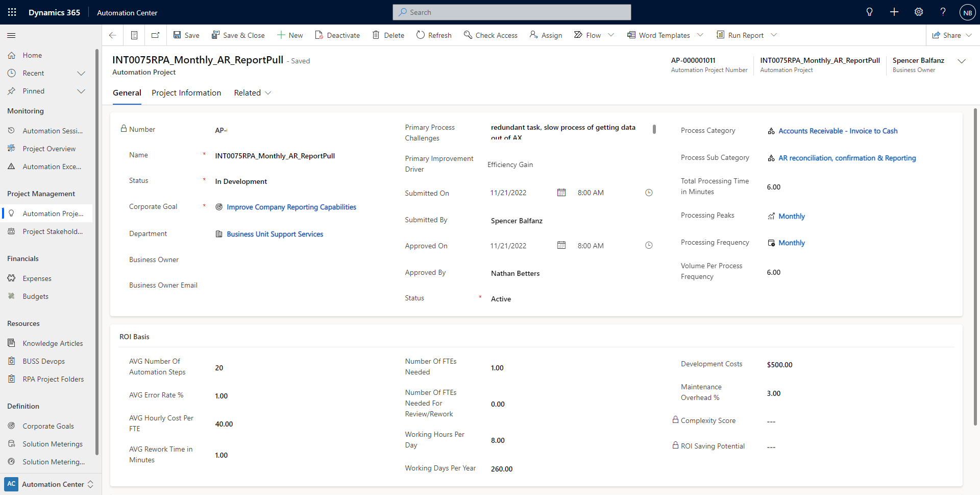Click the lightbulb assistance icon

coord(869,12)
